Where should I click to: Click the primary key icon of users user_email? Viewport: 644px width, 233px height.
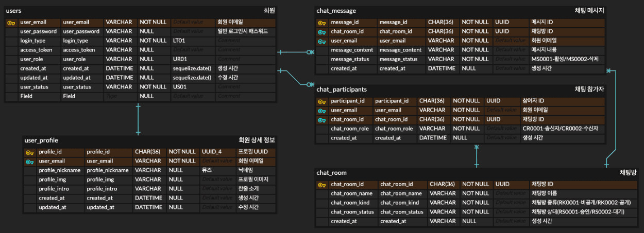tap(12, 23)
